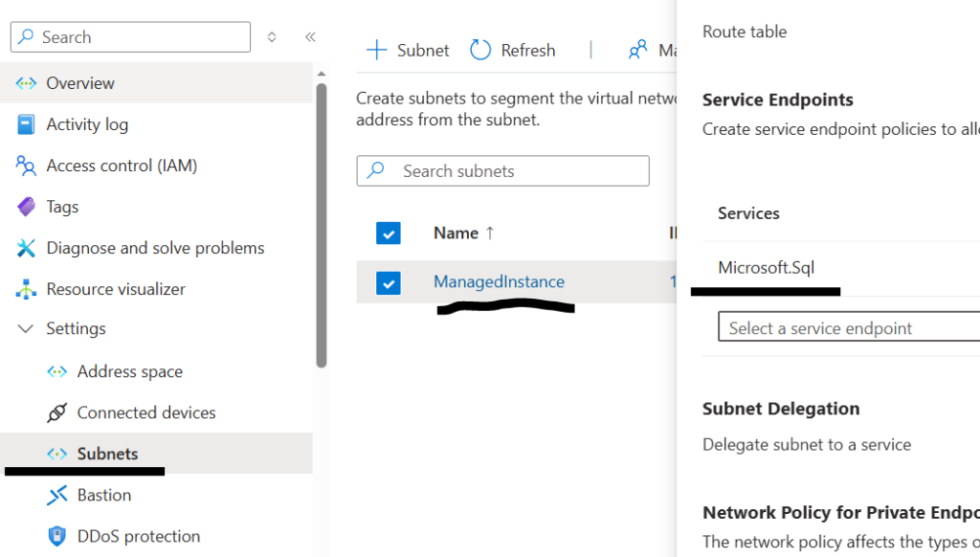Click the Resource visualizer icon

[x=26, y=289]
